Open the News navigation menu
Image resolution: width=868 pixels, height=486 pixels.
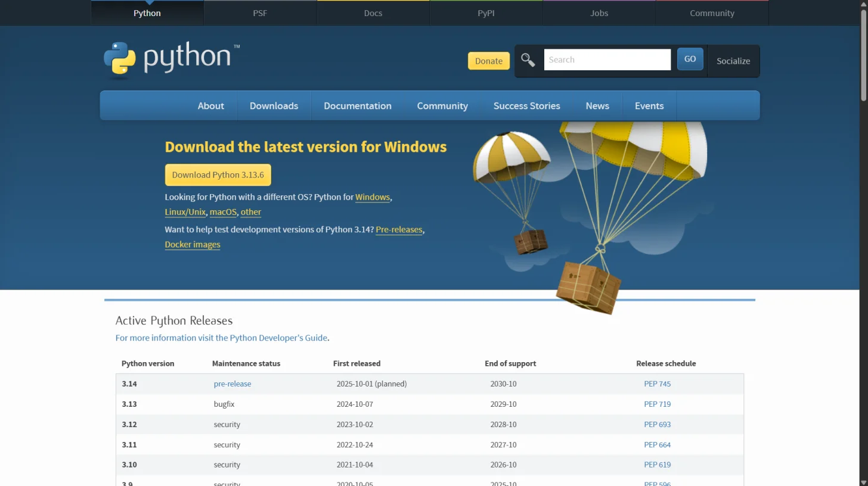[x=597, y=105]
